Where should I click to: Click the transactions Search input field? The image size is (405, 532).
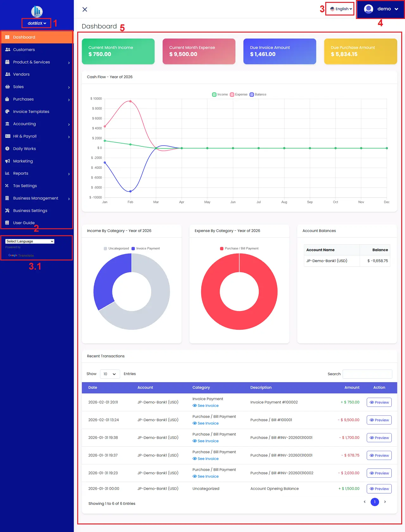(x=367, y=374)
